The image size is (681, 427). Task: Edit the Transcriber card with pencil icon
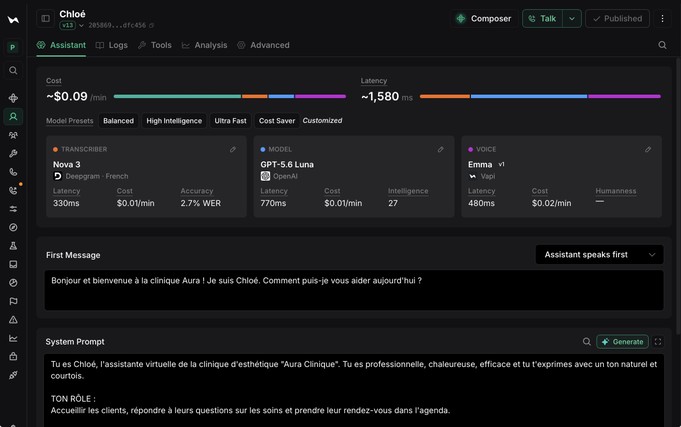233,149
